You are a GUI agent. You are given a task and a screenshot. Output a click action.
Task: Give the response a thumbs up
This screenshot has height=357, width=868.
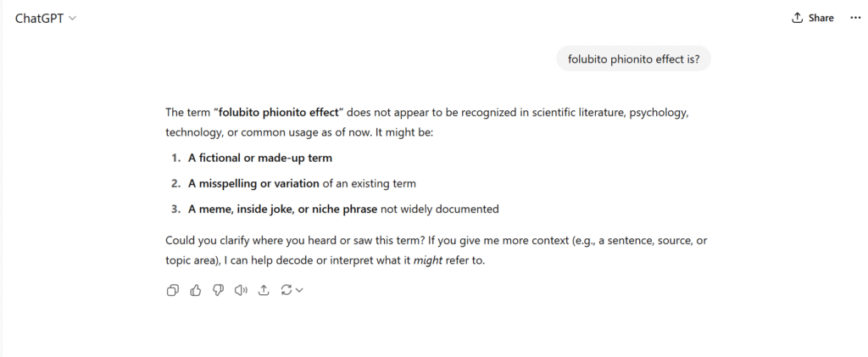pos(196,290)
